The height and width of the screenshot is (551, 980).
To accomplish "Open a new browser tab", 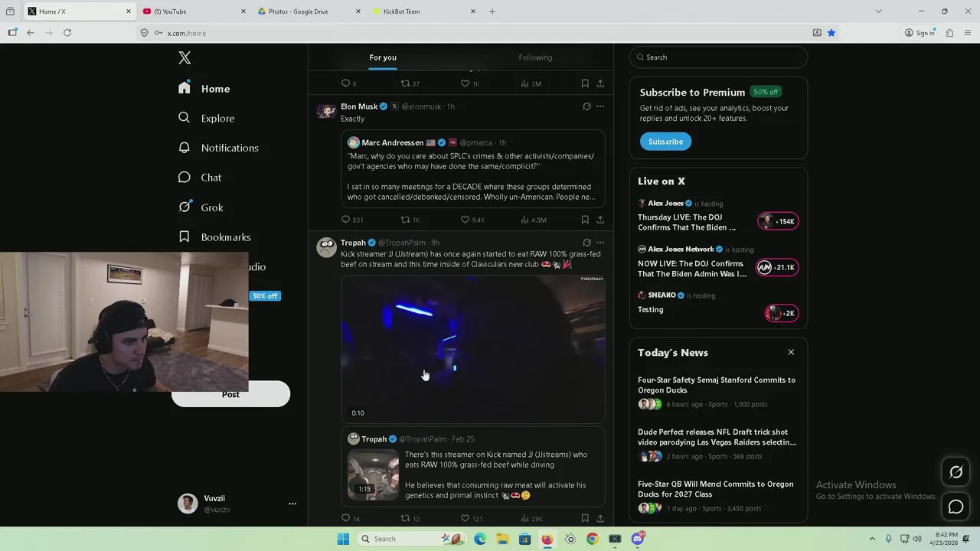I will [492, 11].
